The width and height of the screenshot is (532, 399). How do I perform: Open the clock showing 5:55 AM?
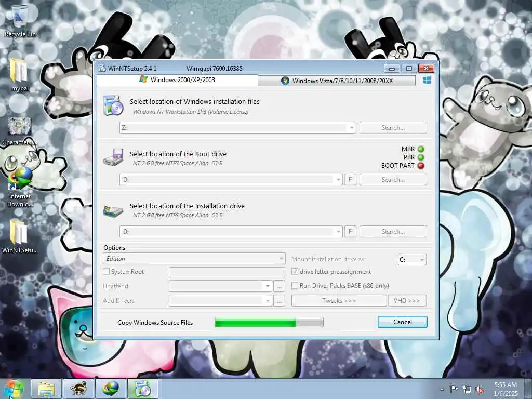click(506, 389)
